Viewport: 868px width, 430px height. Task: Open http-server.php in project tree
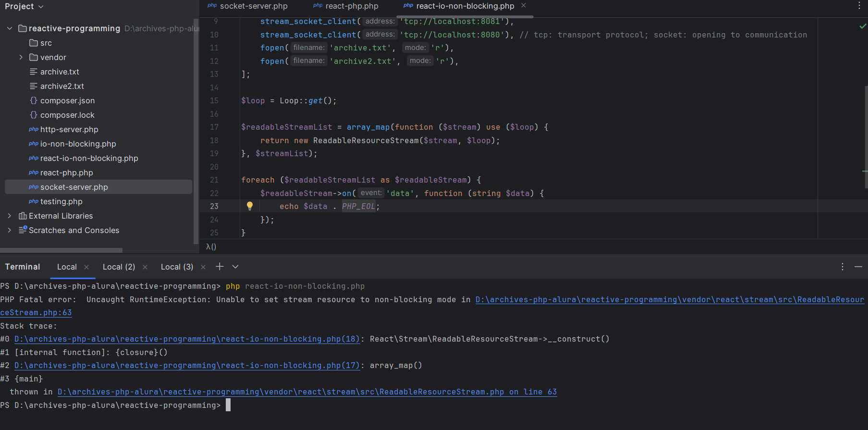pyautogui.click(x=69, y=129)
